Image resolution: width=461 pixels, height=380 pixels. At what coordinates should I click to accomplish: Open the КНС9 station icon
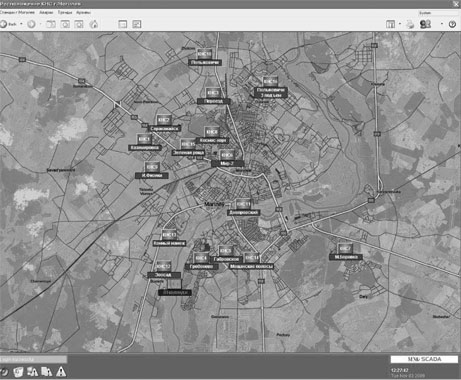coord(152,167)
